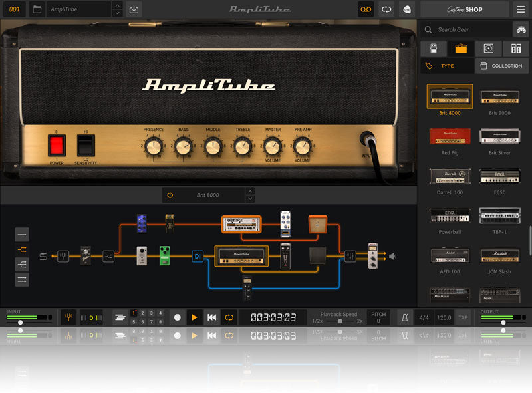Click the MASTER VOLUME knob
This screenshot has height=393, width=532.
coord(273,146)
